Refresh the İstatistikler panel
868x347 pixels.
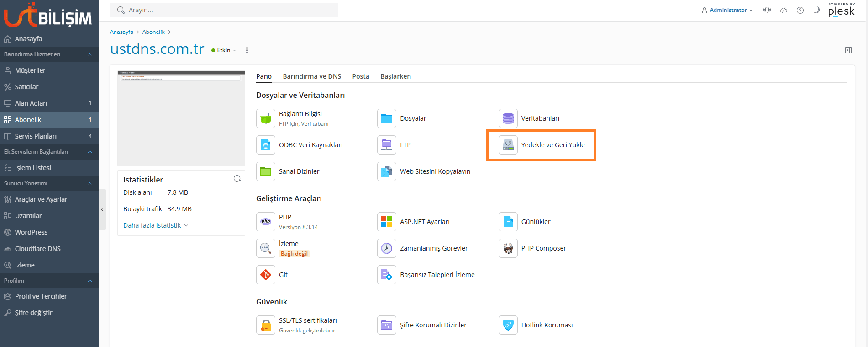[237, 179]
